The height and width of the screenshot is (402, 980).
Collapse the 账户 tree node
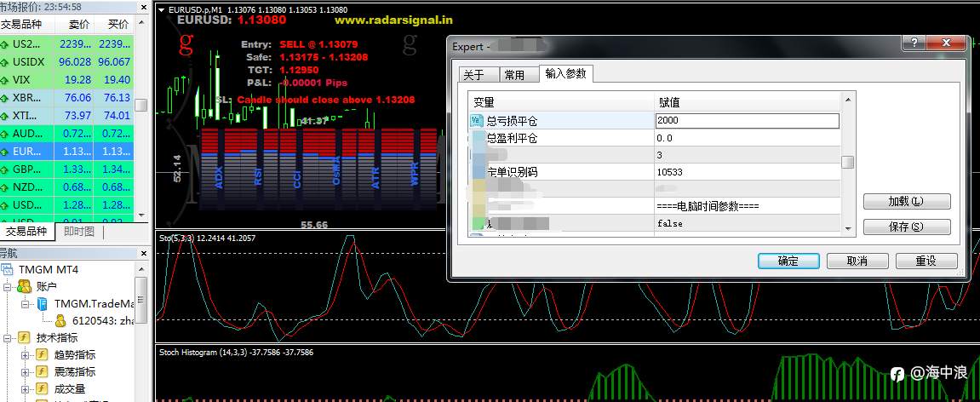(8, 287)
